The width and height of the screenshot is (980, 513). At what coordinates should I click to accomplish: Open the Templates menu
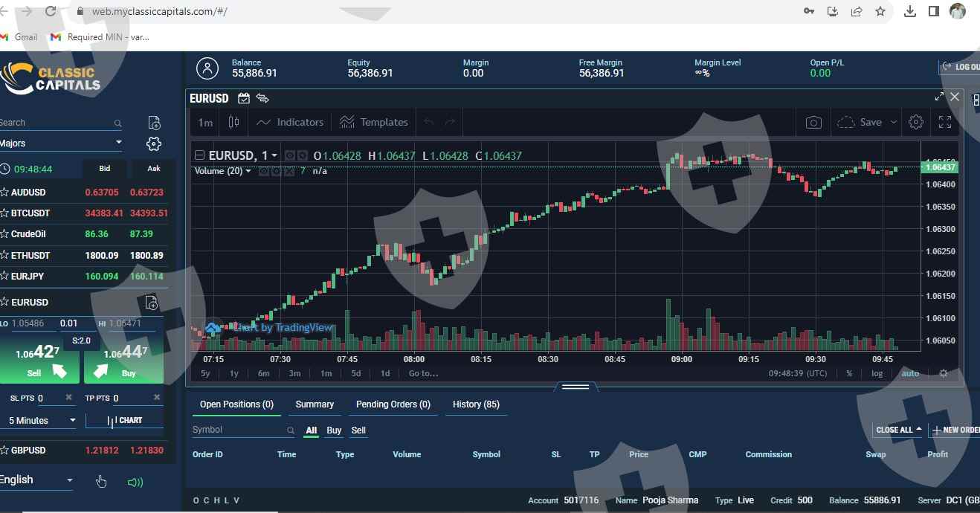[x=374, y=122]
